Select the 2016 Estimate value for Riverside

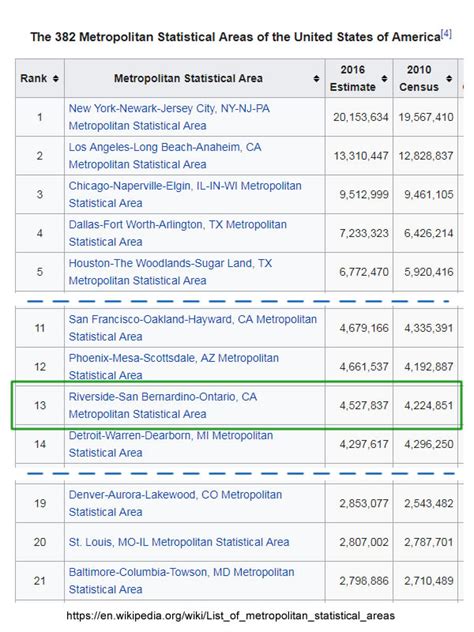(x=364, y=405)
